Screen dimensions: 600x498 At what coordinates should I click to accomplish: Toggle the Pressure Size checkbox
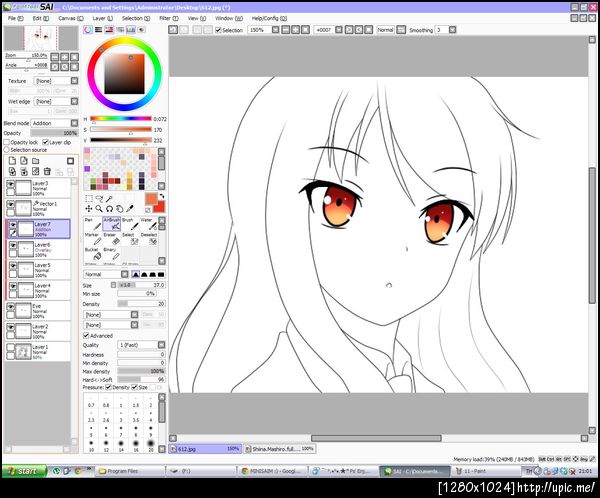pyautogui.click(x=134, y=387)
